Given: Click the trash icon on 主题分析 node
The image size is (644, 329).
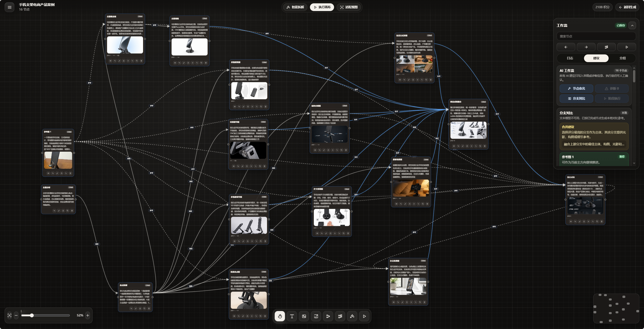Looking at the screenshot, I should (x=72, y=211).
